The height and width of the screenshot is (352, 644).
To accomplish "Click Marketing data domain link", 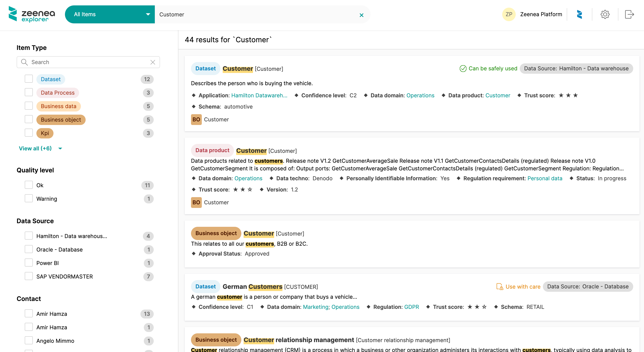I will coord(315,307).
